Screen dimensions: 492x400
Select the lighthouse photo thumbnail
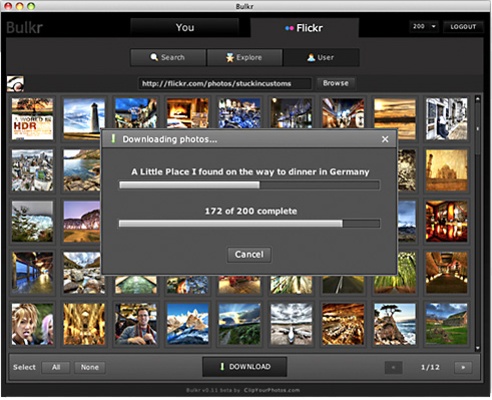click(84, 119)
